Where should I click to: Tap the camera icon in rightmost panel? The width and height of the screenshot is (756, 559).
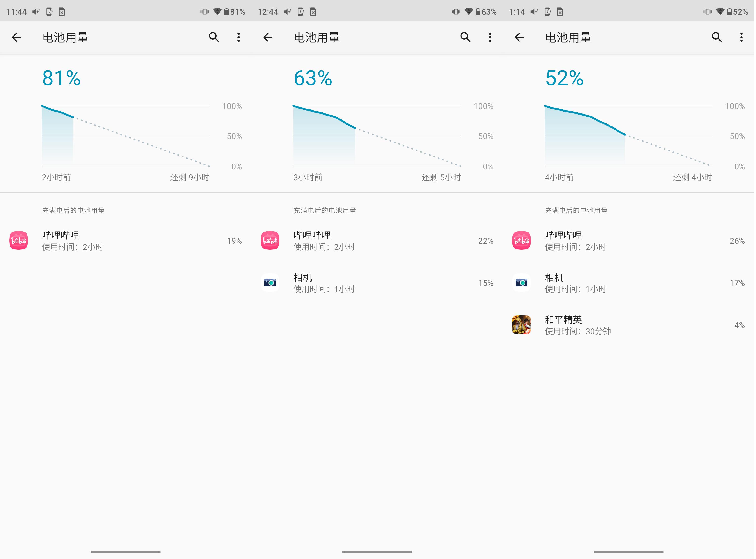[x=521, y=283]
